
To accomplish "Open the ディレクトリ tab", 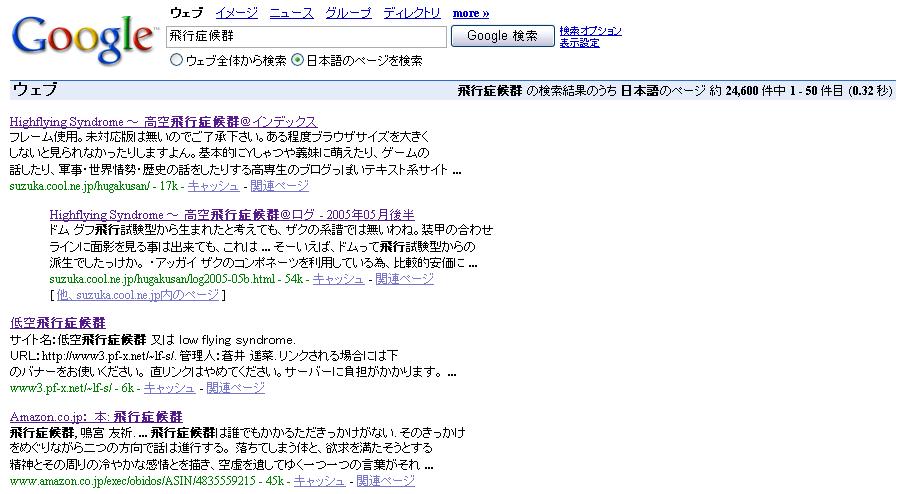I will coord(412,13).
